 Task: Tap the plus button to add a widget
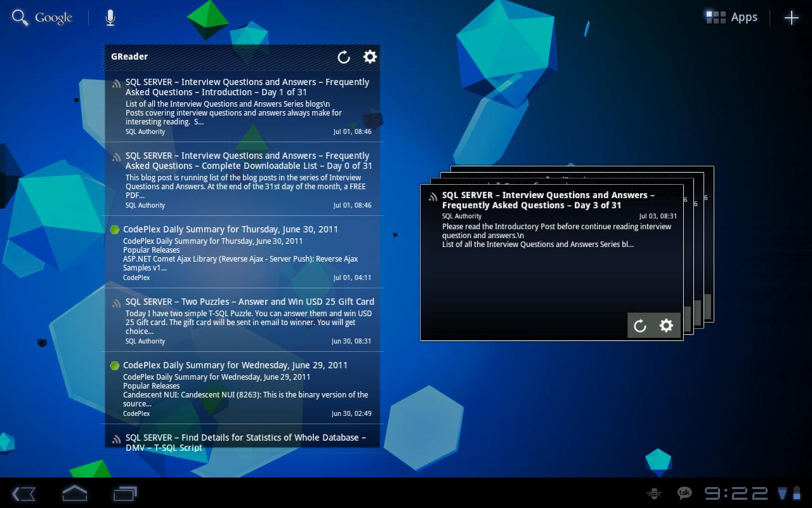click(x=791, y=17)
